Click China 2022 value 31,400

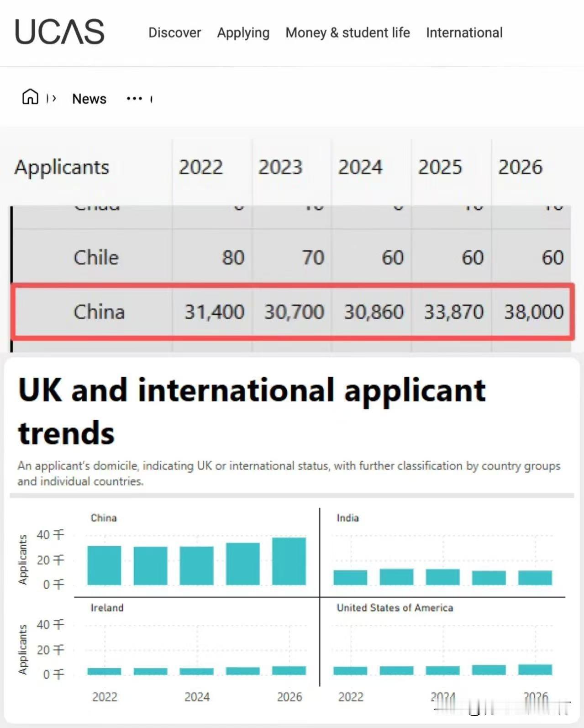215,312
